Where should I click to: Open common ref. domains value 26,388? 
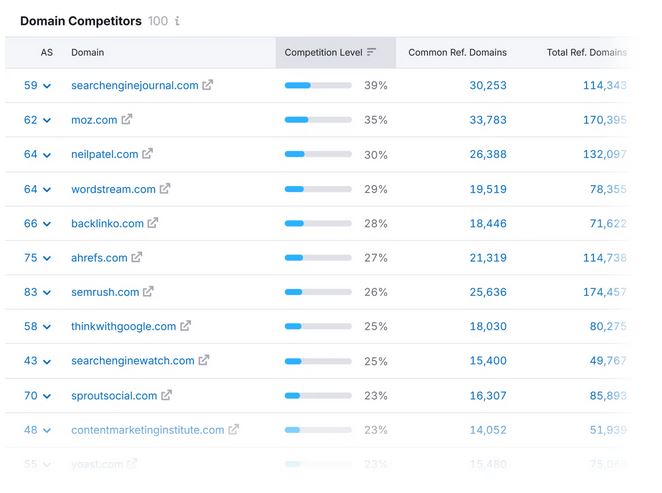pyautogui.click(x=488, y=154)
